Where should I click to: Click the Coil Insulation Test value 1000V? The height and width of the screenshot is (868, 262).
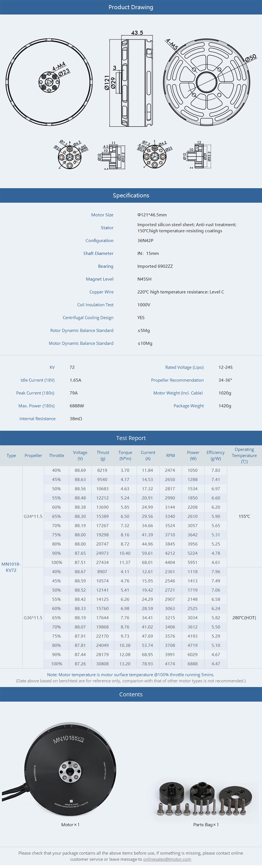click(144, 305)
